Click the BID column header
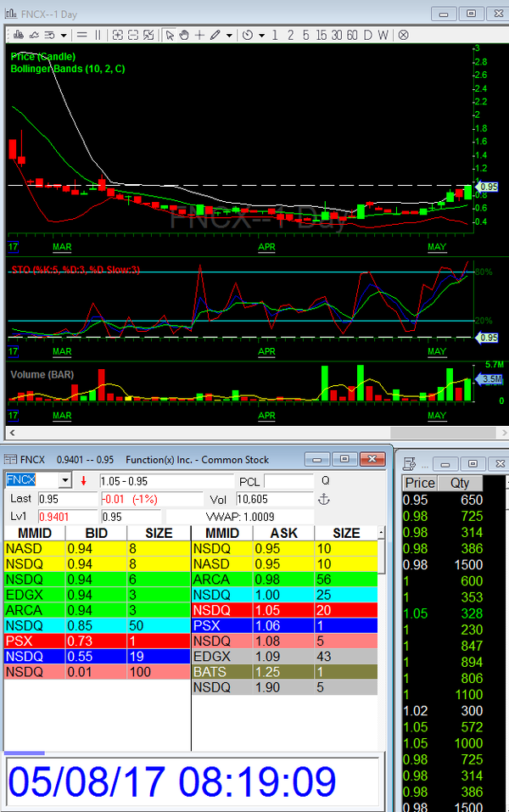The height and width of the screenshot is (812, 509). point(96,533)
